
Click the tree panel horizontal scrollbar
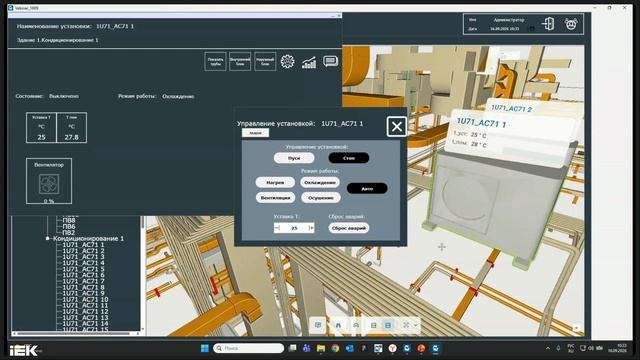[x=76, y=333]
